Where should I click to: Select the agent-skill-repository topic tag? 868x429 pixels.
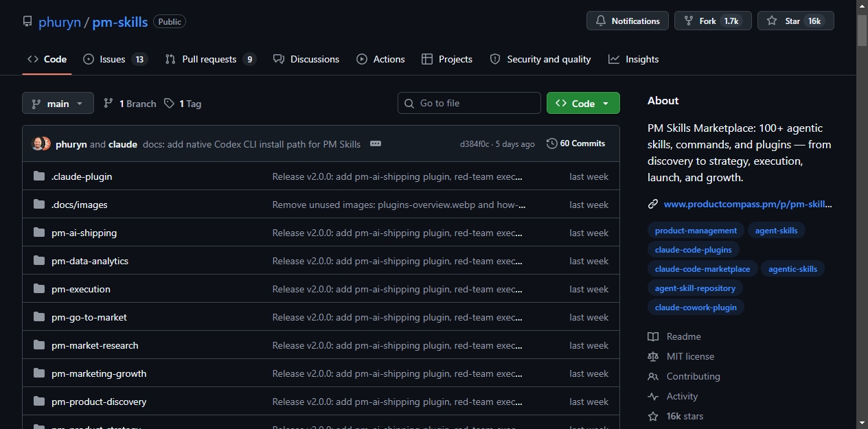pos(695,288)
